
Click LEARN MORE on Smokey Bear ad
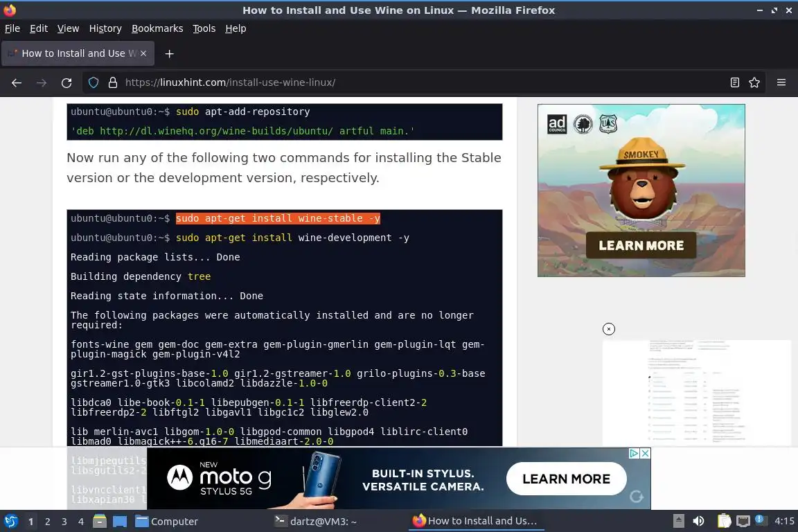click(641, 245)
